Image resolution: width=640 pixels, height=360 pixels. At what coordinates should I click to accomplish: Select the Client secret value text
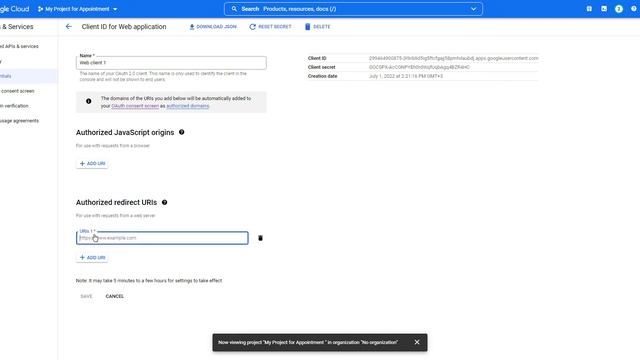[x=419, y=67]
